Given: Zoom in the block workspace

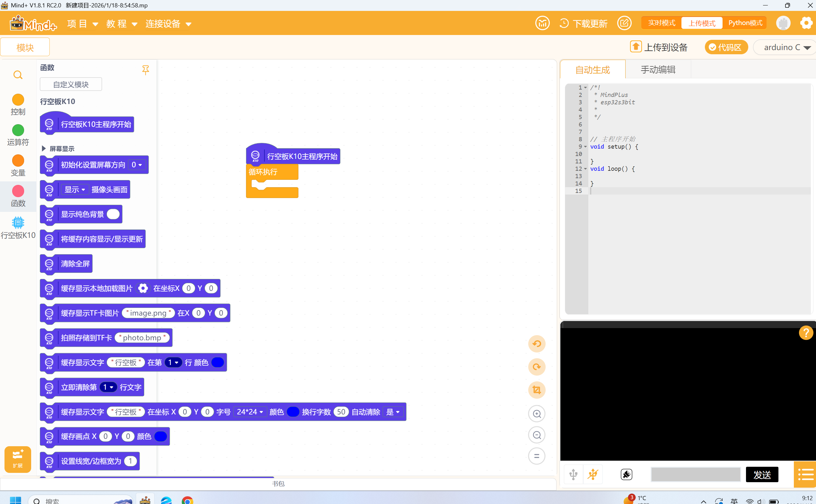Looking at the screenshot, I should click(x=537, y=414).
